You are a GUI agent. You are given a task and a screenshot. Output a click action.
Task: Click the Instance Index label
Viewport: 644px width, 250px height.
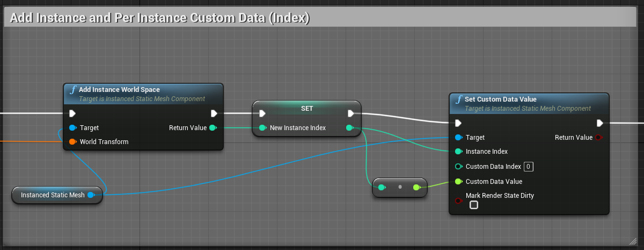487,152
